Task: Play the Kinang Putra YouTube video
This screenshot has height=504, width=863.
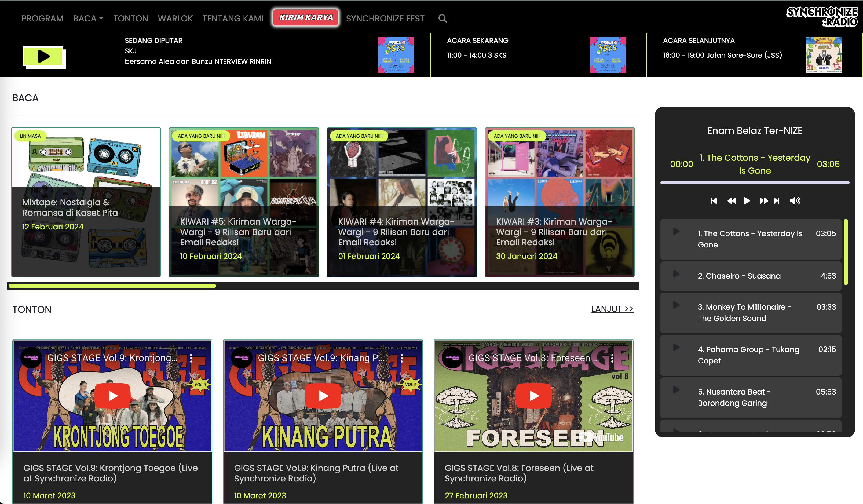Action: (323, 396)
